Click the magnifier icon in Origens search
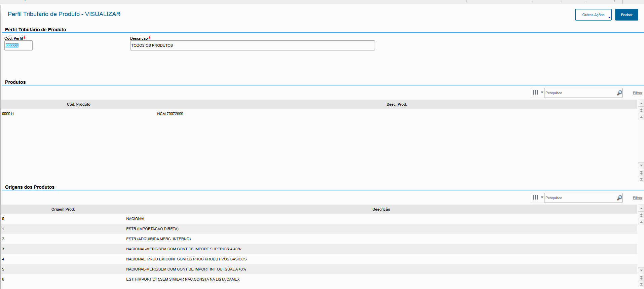644x289 pixels. [x=619, y=198]
